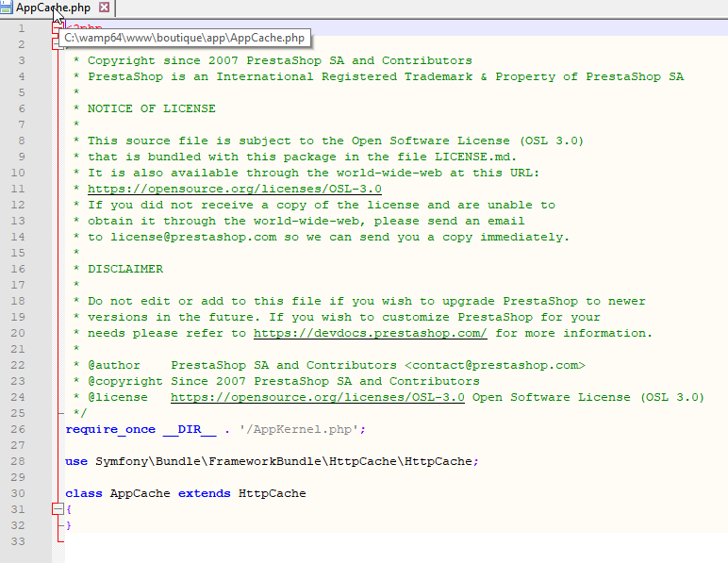The height and width of the screenshot is (563, 728).
Task: Click the 'LICENSE.md.' text on line 9
Action: (x=476, y=157)
